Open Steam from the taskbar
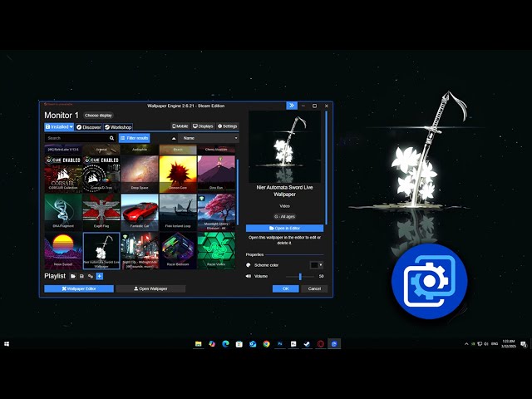Image resolution: width=532 pixels, height=399 pixels. pyautogui.click(x=307, y=344)
